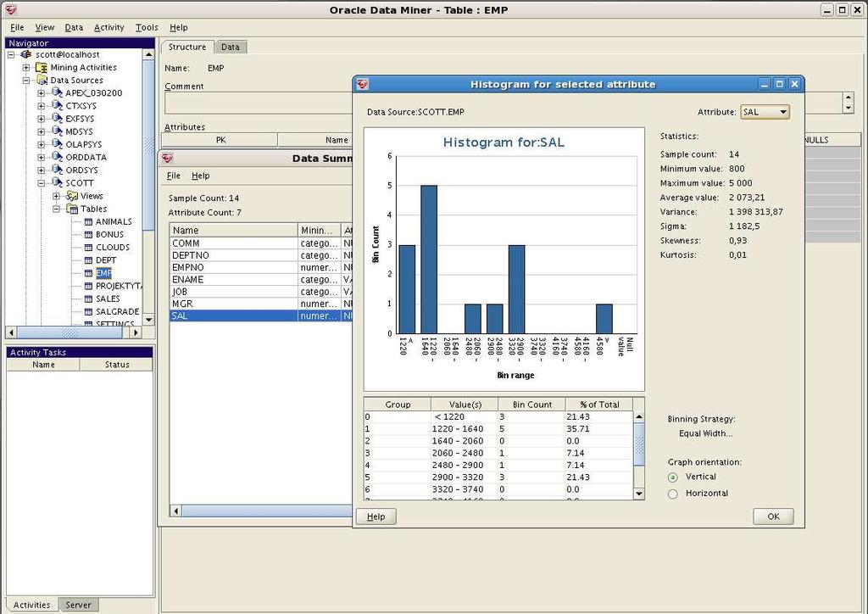Click the scott@localhost connection icon
This screenshot has width=868, height=614.
(x=26, y=54)
